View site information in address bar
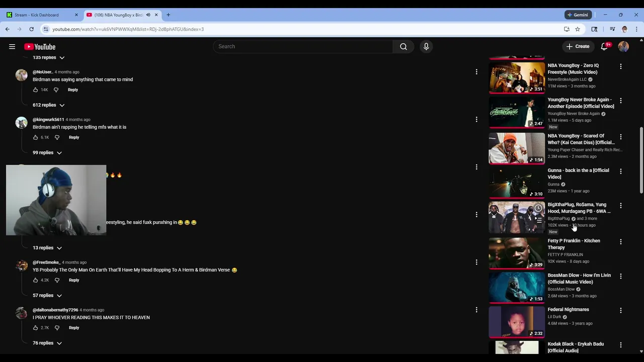 pos(46,29)
